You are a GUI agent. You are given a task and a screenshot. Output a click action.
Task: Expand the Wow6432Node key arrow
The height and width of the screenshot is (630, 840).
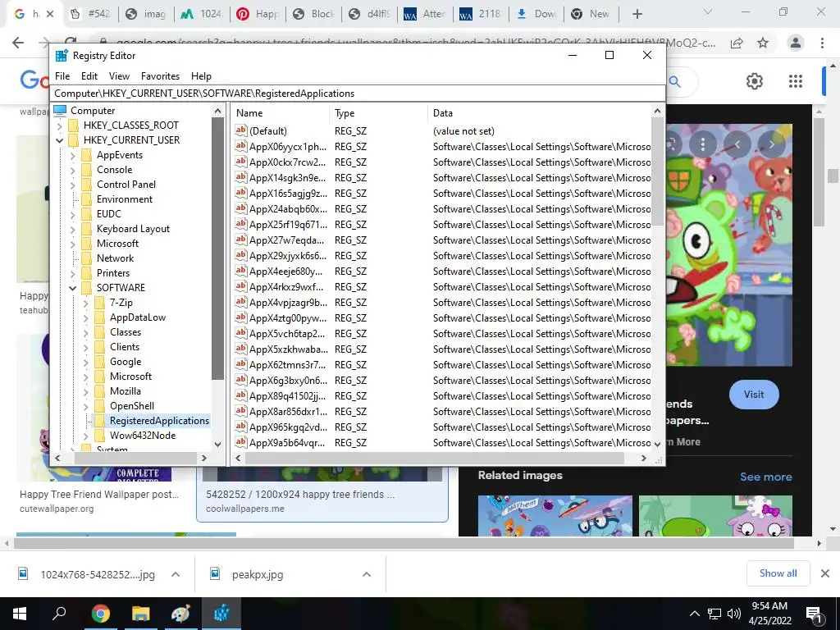point(85,436)
